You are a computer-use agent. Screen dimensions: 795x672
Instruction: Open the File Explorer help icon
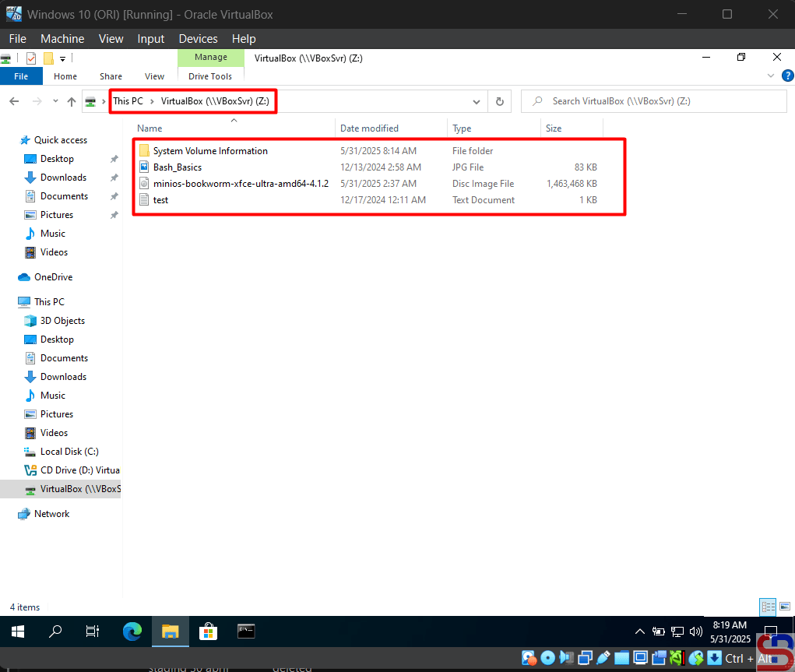786,76
